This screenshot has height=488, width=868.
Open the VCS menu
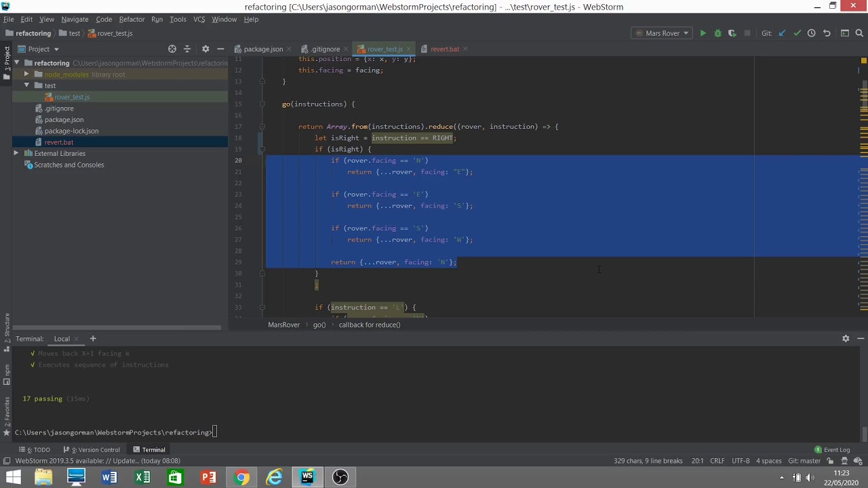(199, 19)
